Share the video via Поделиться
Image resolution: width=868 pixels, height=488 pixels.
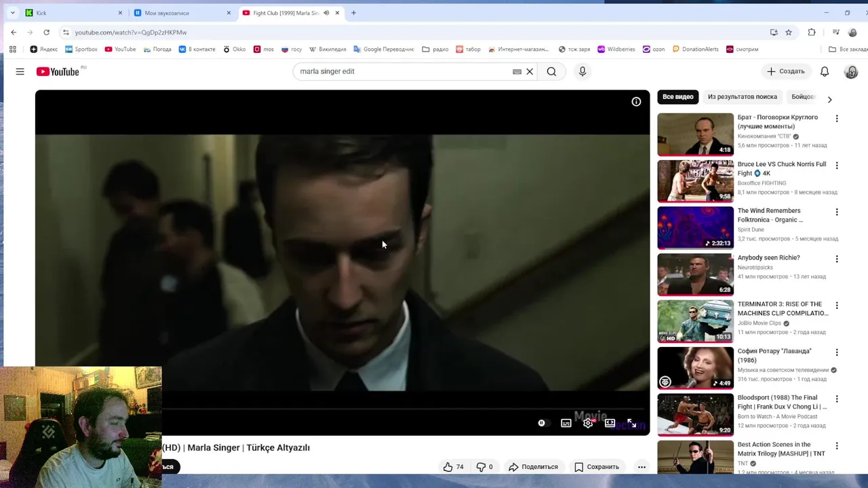[533, 466]
